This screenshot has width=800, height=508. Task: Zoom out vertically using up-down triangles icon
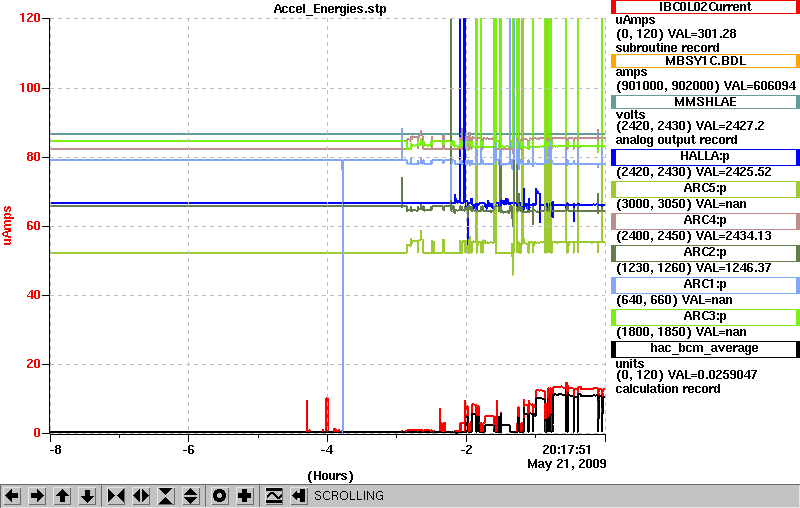pos(190,496)
